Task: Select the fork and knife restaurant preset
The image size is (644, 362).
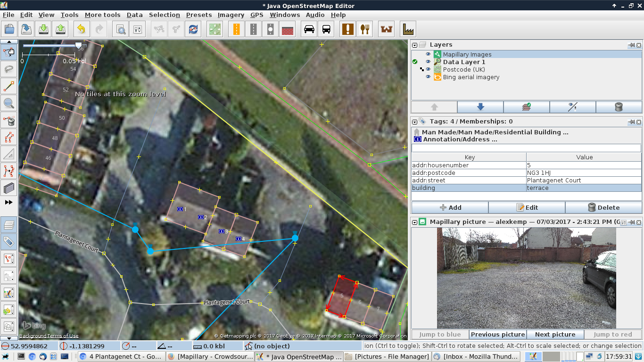Action: 365,29
